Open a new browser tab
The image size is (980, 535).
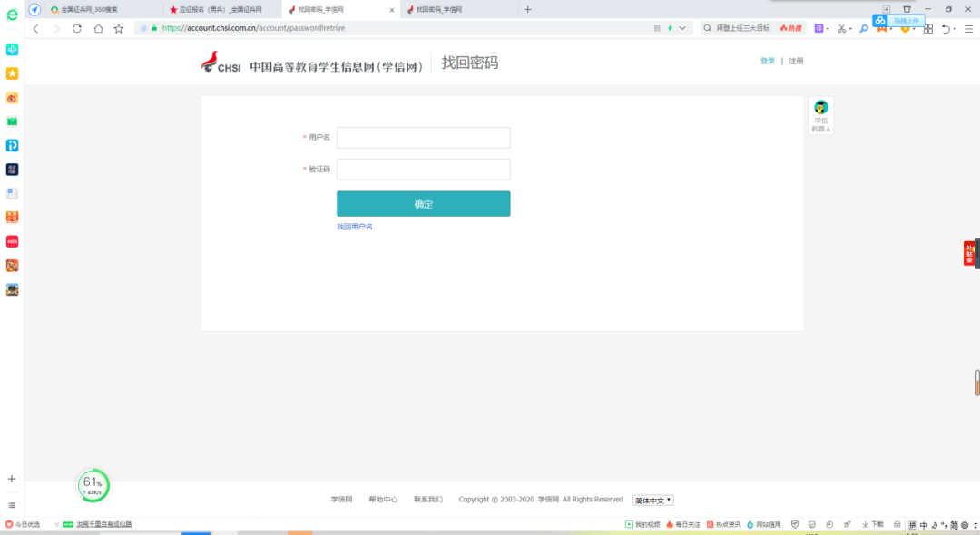(528, 9)
